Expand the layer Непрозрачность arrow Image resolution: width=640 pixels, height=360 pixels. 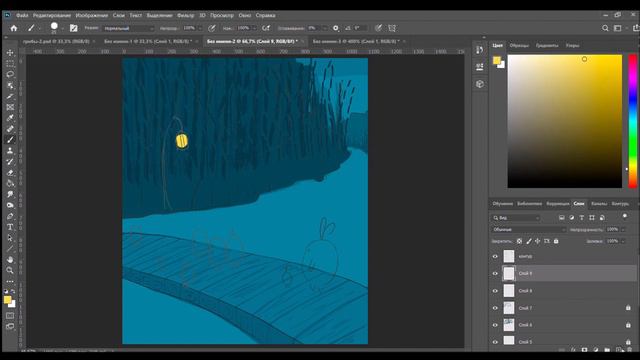pyautogui.click(x=623, y=229)
